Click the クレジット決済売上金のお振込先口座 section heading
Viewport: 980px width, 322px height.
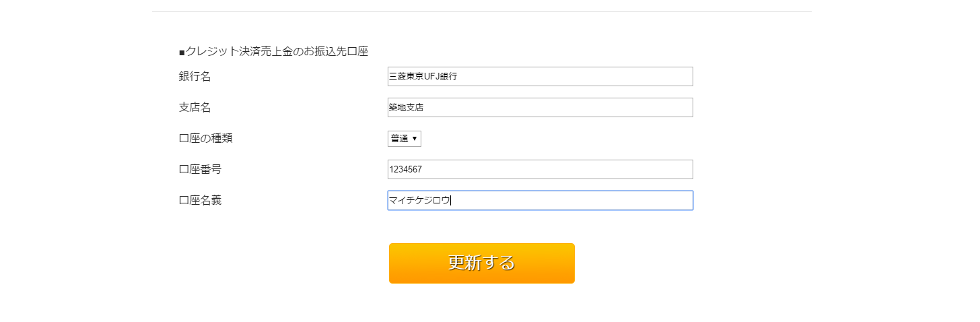[277, 51]
